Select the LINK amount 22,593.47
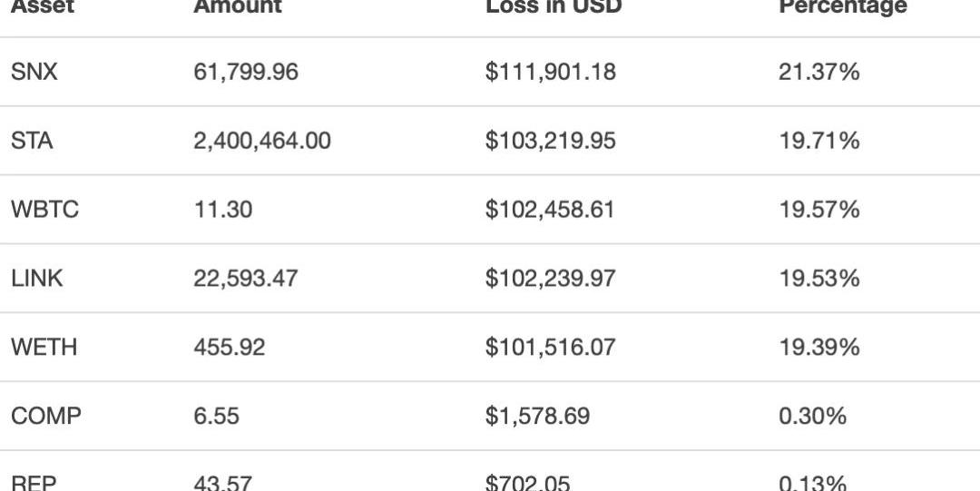The height and width of the screenshot is (491, 980). 245,279
